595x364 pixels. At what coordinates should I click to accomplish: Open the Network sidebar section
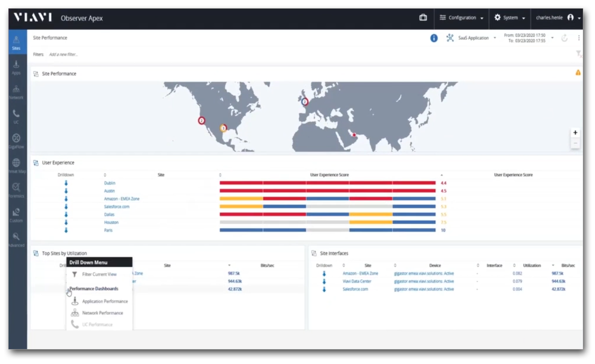pos(16,92)
